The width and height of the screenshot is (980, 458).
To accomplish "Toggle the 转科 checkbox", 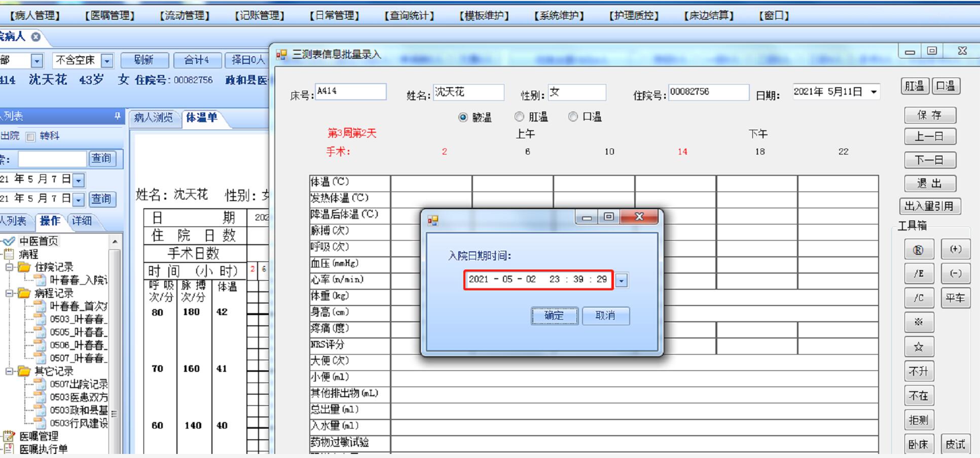I will pyautogui.click(x=30, y=136).
